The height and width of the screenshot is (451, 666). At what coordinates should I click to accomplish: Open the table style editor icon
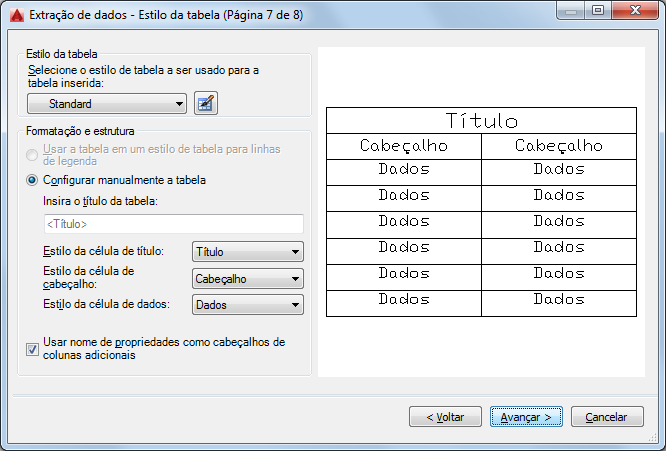[206, 103]
